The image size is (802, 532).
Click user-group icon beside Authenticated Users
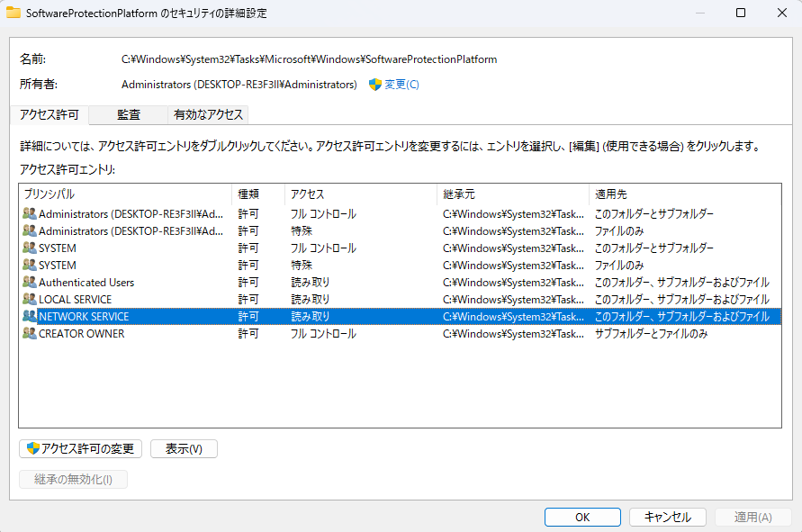(30, 283)
